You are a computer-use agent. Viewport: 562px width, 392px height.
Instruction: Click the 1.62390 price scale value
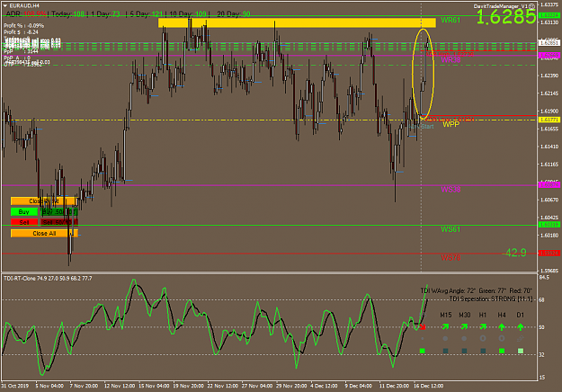[549, 76]
